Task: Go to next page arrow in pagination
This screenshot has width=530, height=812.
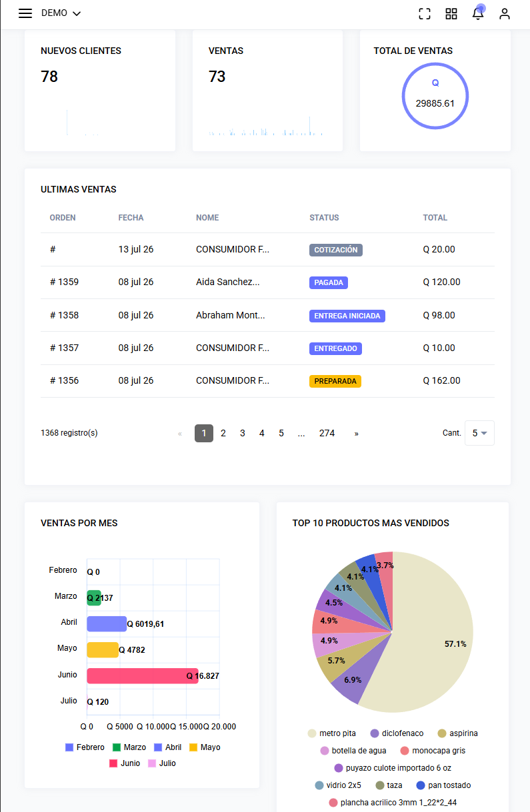Action: click(x=357, y=434)
